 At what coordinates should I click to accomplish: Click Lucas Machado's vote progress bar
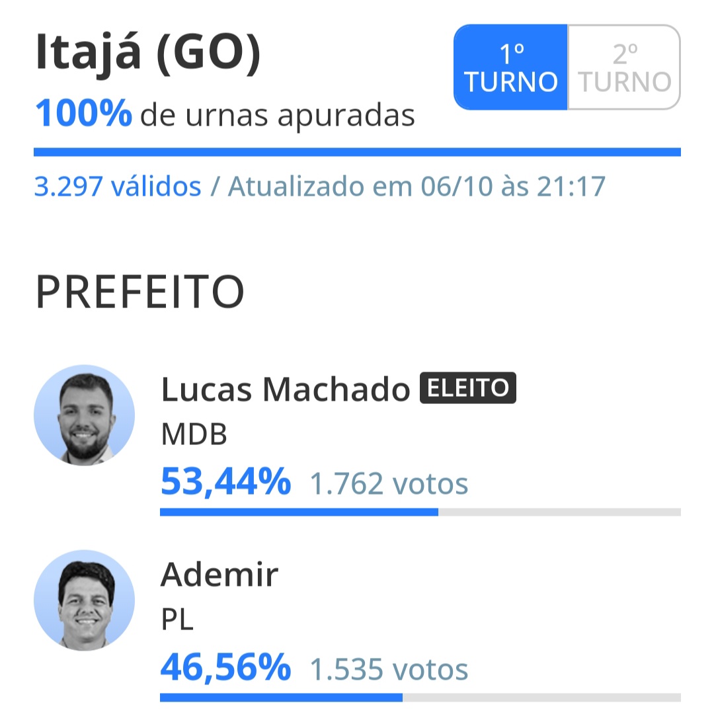point(420,512)
